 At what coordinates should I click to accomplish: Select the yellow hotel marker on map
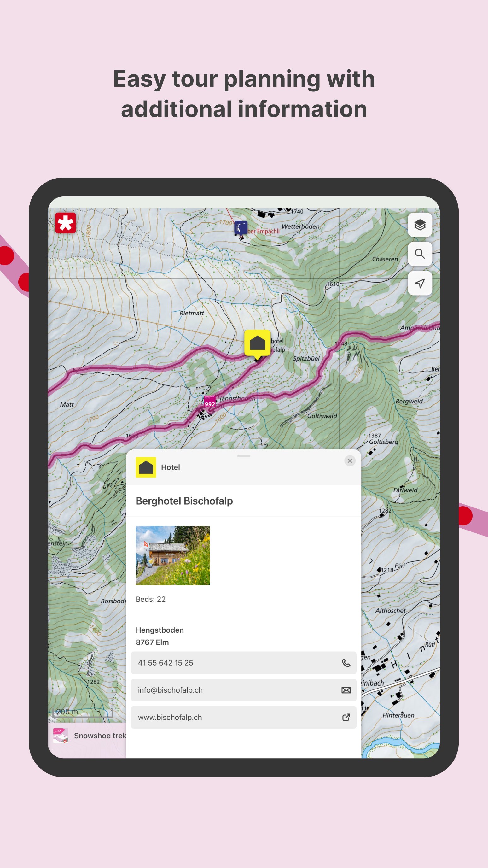pos(257,344)
